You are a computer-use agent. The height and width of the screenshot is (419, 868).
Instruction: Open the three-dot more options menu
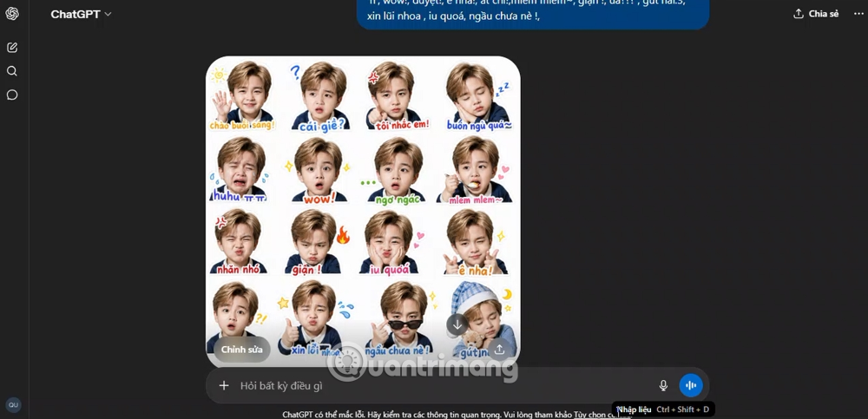pyautogui.click(x=859, y=14)
